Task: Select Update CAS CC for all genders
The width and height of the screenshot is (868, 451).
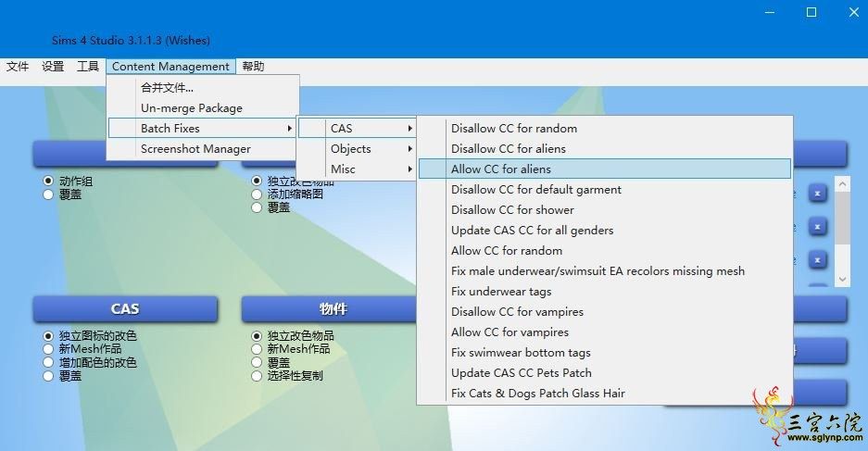Action: click(x=605, y=231)
